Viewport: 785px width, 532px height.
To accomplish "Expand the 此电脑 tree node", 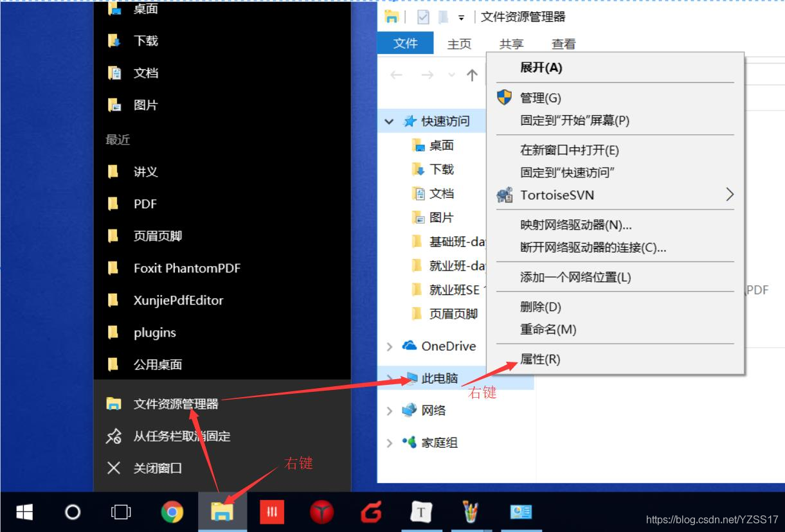I will click(390, 378).
